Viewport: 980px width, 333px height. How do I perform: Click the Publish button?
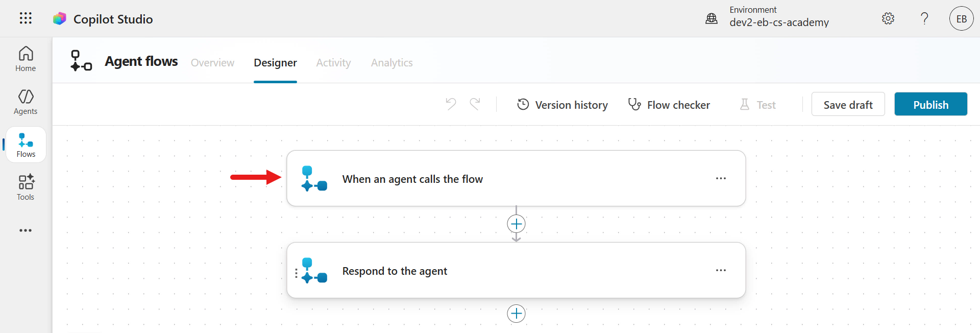[930, 104]
